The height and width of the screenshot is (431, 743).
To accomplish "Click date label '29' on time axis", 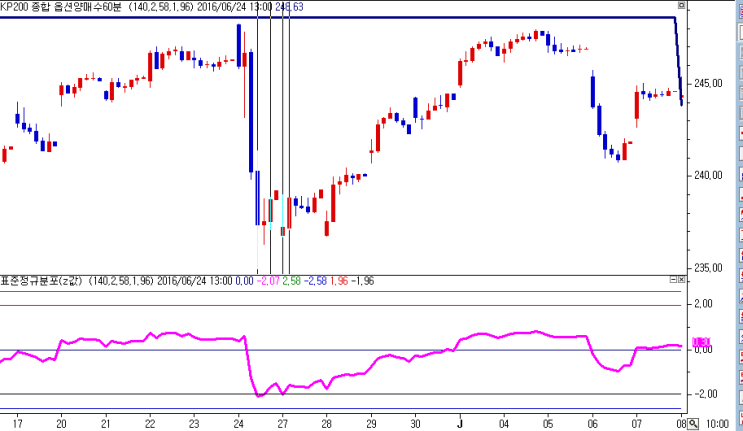I will pos(371,423).
